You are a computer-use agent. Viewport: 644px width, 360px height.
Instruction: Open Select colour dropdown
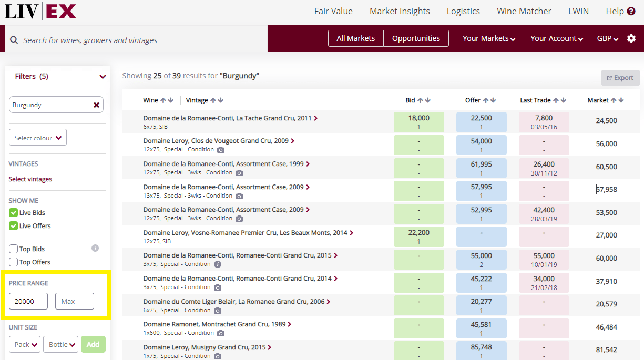click(38, 138)
